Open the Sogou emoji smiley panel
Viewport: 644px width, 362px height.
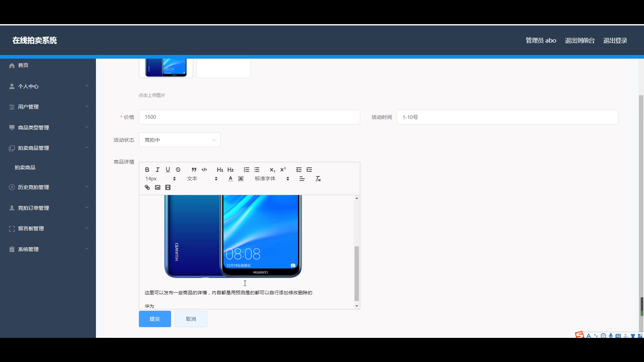tap(603, 336)
